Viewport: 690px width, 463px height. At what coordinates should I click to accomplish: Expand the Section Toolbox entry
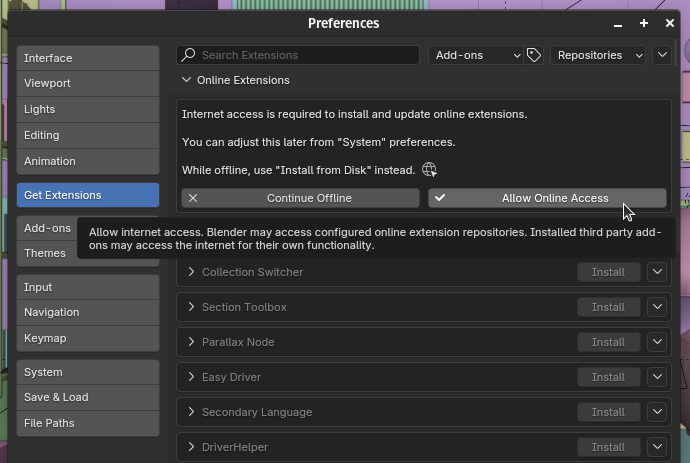tap(191, 307)
